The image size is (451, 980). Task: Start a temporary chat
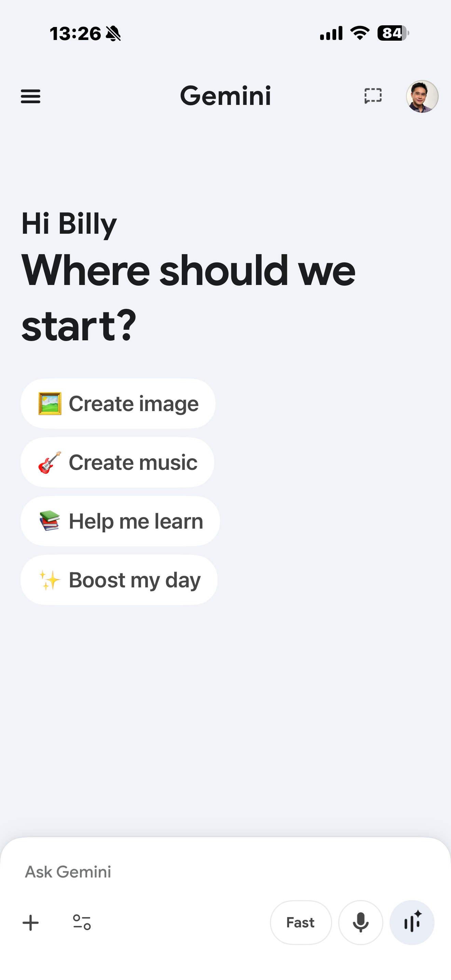pos(373,96)
